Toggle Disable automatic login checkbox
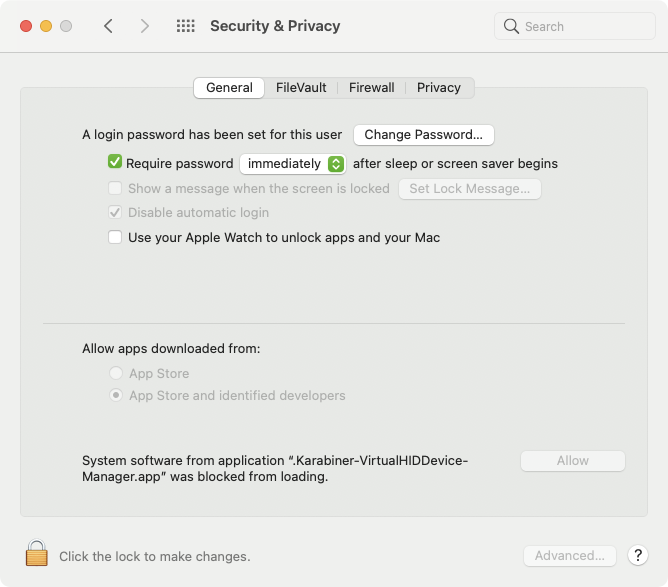The height and width of the screenshot is (587, 668). (116, 212)
